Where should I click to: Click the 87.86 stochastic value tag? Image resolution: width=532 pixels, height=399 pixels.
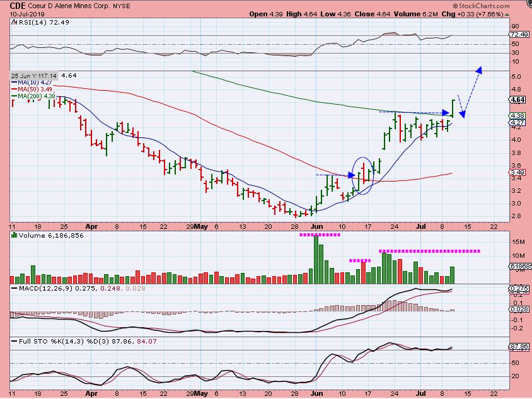(519, 347)
